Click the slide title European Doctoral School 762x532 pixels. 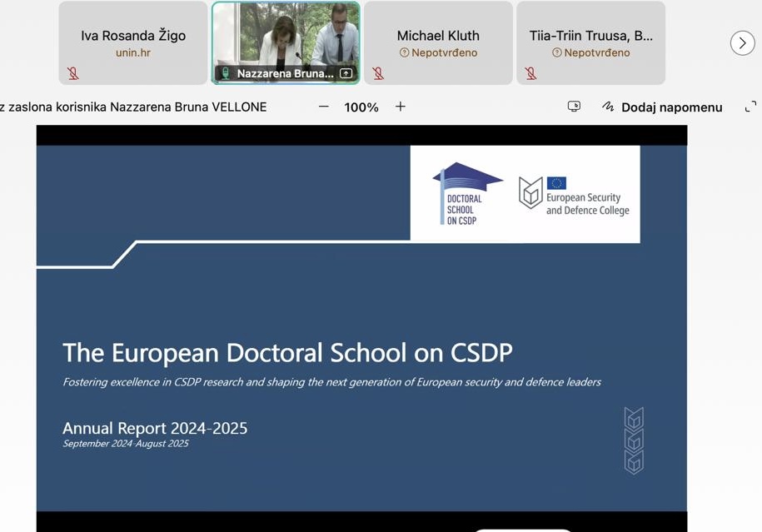pyautogui.click(x=287, y=353)
